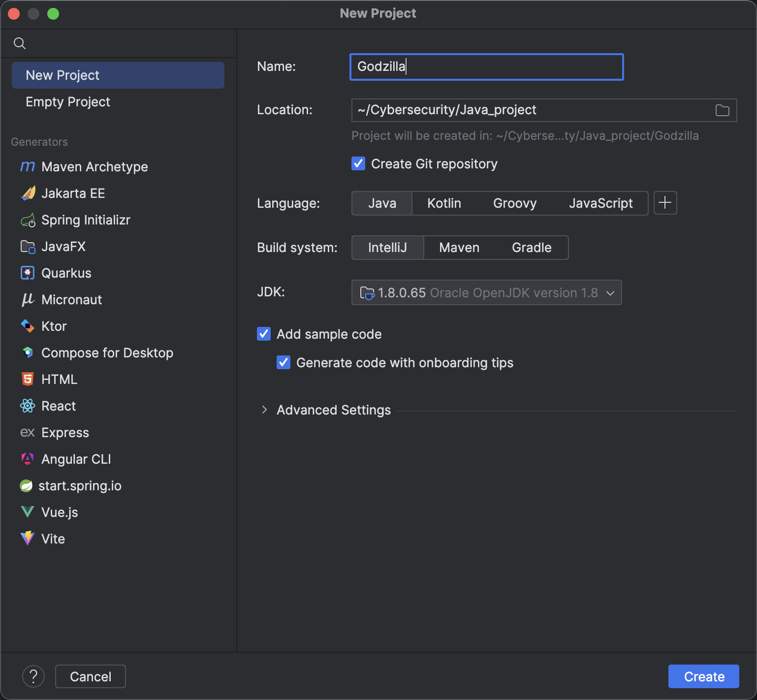Open the location folder browse icon
Screen dimensions: 757x700
click(x=722, y=110)
